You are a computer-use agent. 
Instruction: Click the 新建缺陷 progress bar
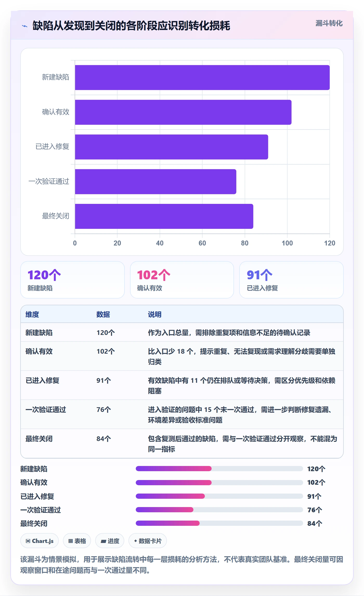point(219,469)
